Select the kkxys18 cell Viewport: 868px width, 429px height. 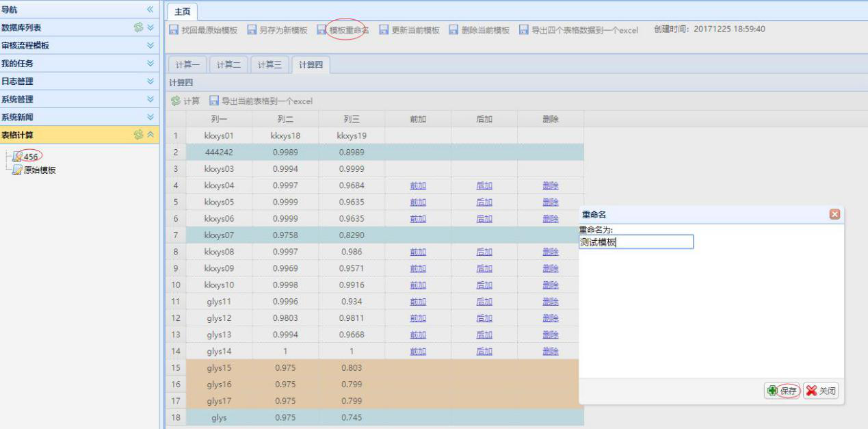(285, 135)
